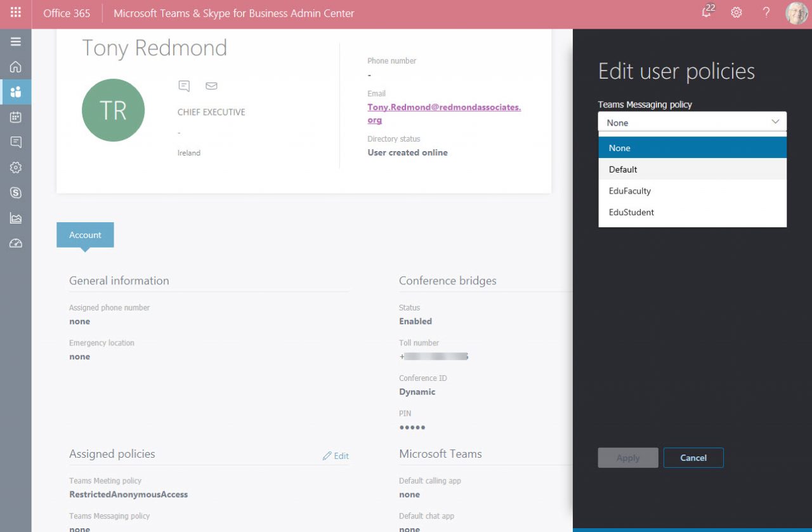Open org-wide settings gear in left sidebar
Screen dimensions: 812x532
16,168
